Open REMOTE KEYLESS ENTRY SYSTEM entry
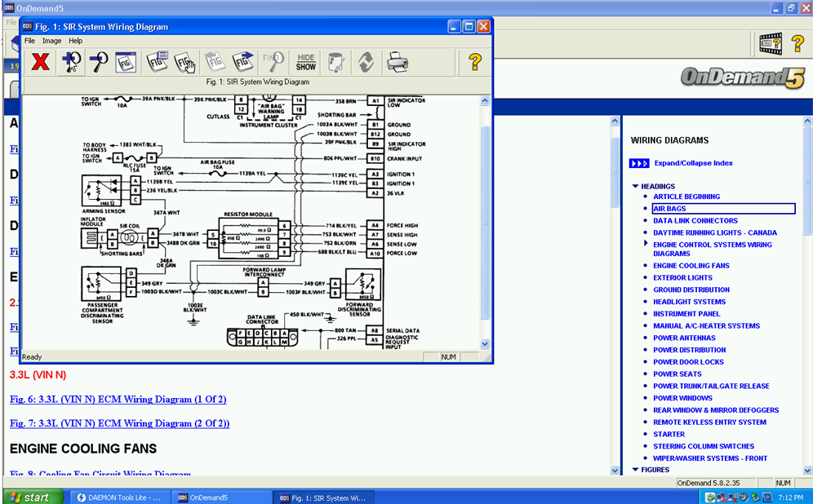The height and width of the screenshot is (504, 813). (x=709, y=422)
